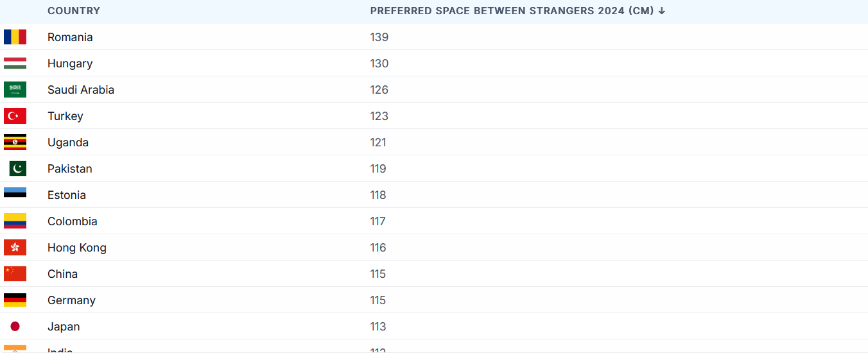Click the Germany flag icon
The width and height of the screenshot is (868, 360).
[15, 300]
